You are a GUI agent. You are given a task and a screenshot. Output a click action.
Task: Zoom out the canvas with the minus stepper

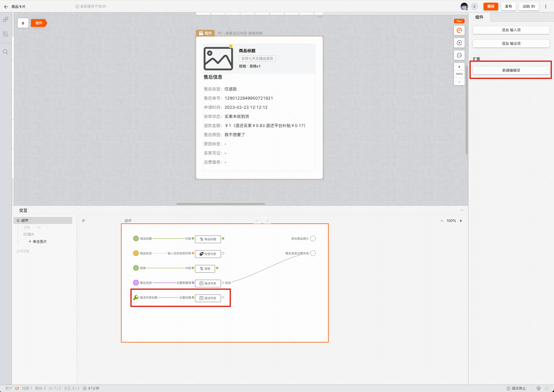(x=459, y=82)
